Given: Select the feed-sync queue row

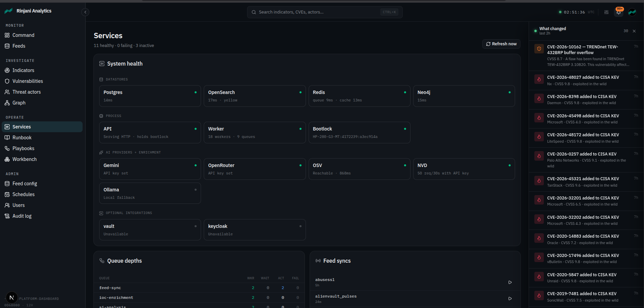Looking at the screenshot, I should coord(199,288).
